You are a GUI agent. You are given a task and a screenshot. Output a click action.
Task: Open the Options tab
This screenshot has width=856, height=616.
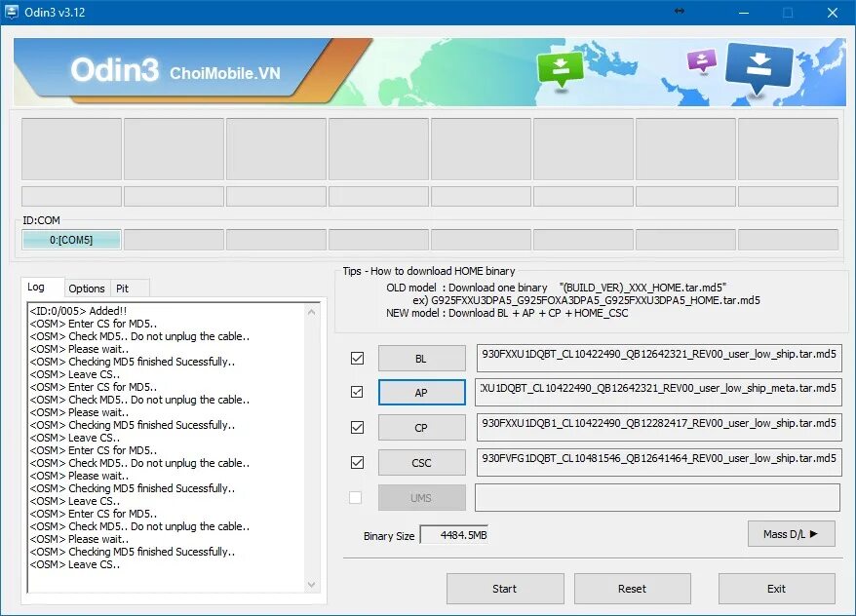tap(86, 289)
